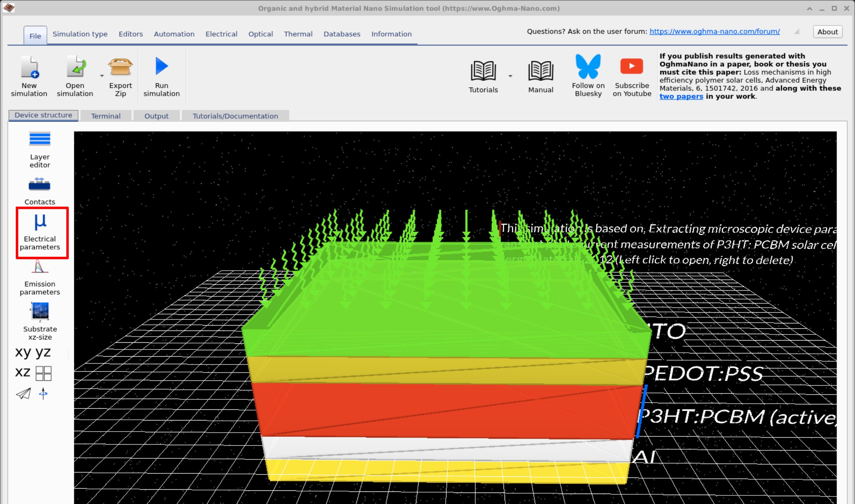Switch to the xz view
This screenshot has height=504, width=855.
pos(23,372)
